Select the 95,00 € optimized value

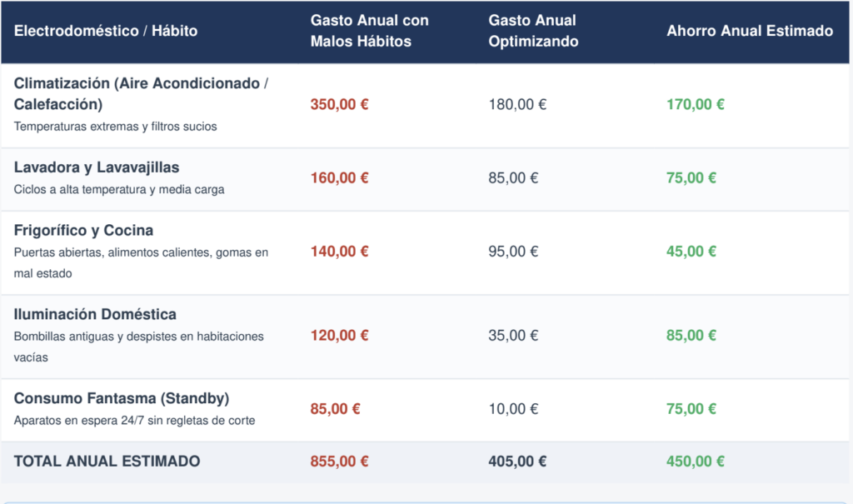(x=513, y=252)
